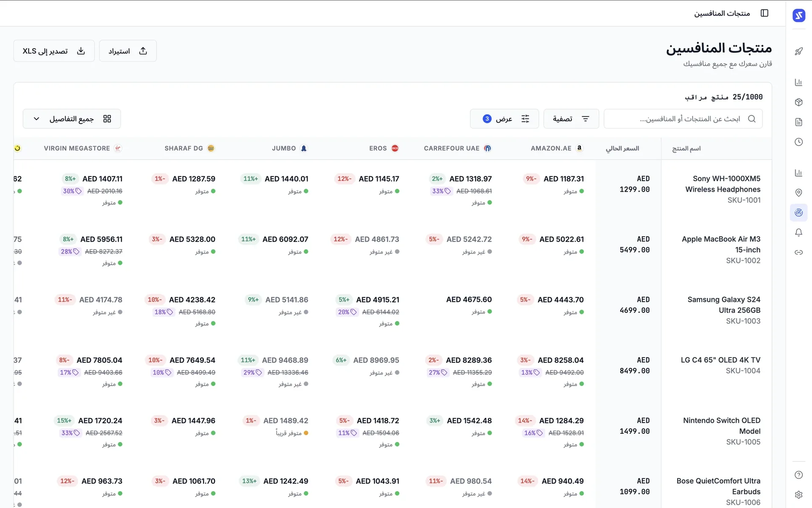Open the Apple MacBook Air M3 product
The height and width of the screenshot is (508, 812).
pos(721,244)
